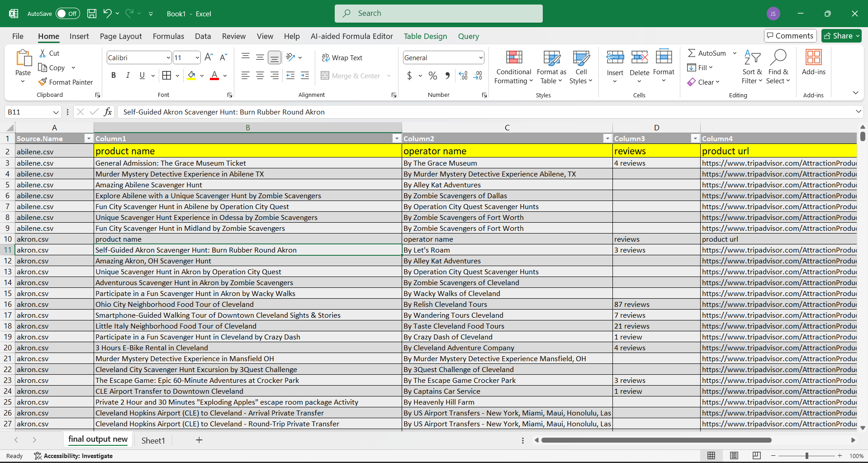Click Decrease Decimal icon
Screen dimensions: 868x463
478,76
